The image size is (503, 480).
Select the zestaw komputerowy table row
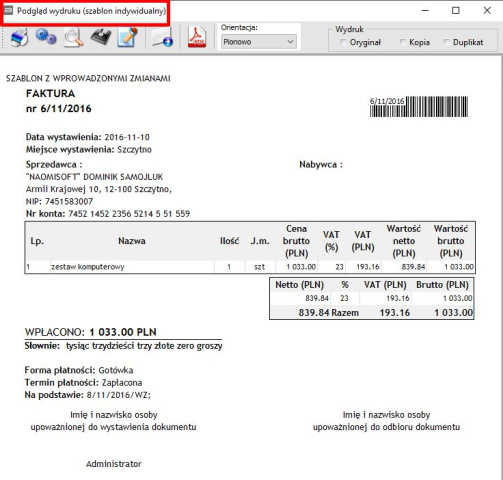[250, 267]
